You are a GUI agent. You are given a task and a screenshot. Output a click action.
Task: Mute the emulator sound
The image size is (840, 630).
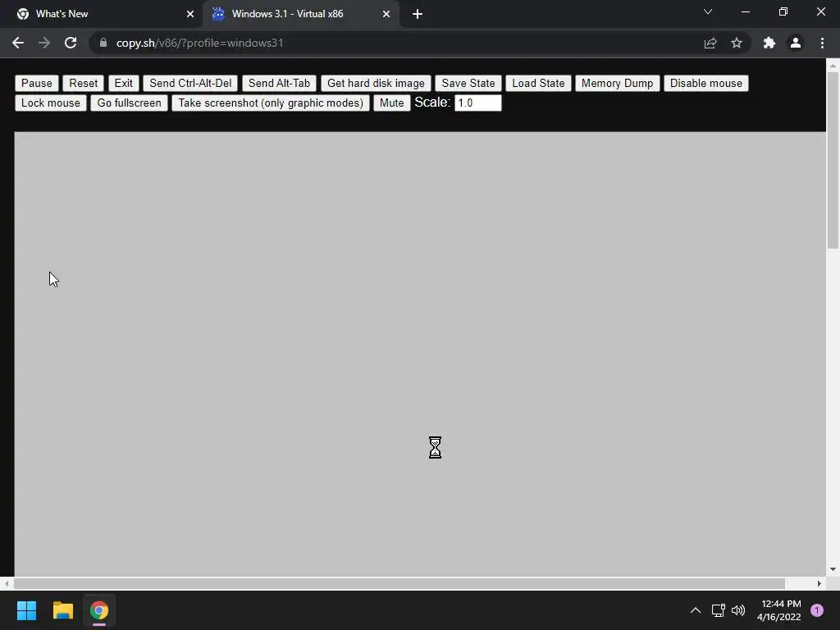tap(391, 103)
